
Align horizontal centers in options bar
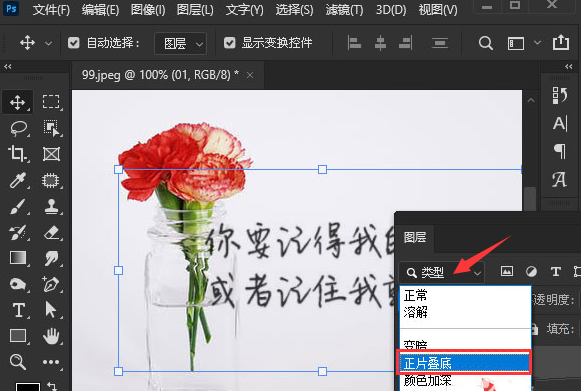click(x=380, y=43)
